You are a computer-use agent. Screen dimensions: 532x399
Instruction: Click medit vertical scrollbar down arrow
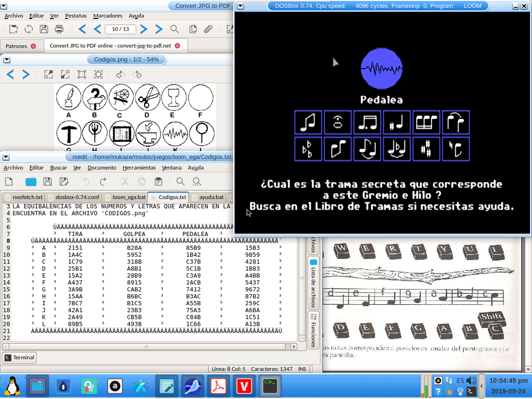[x=302, y=338]
